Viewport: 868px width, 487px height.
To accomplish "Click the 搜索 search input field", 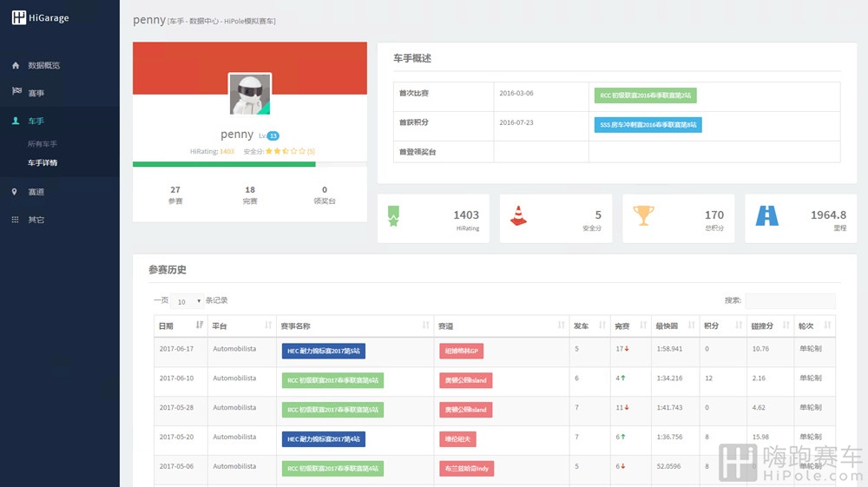I will tap(790, 300).
